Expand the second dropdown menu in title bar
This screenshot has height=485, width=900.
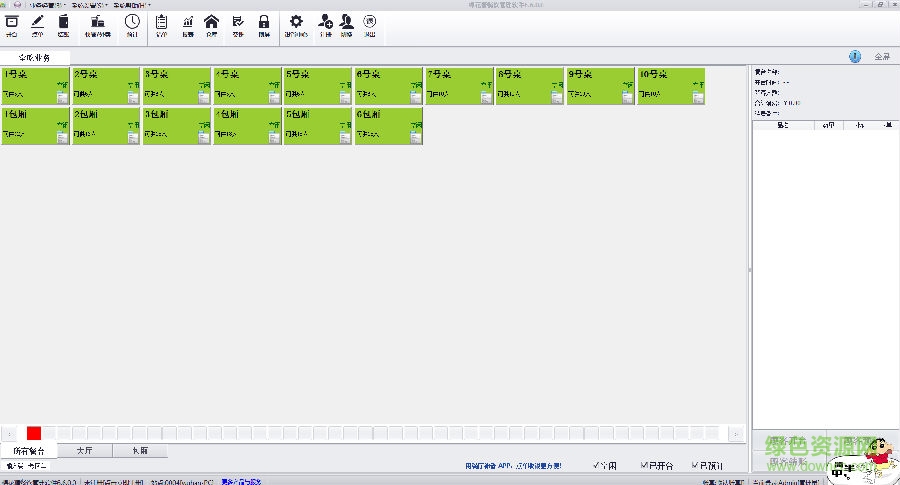tap(88, 4)
